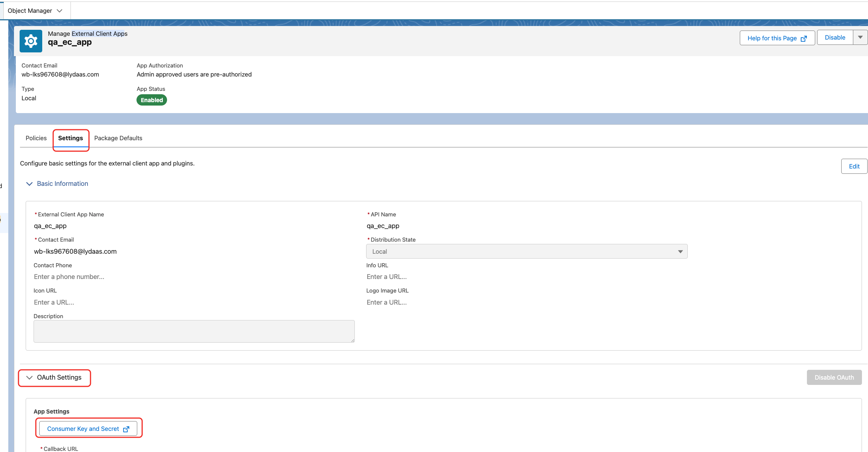Switch to the Policies tab
Screen dimensions: 868x452
pyautogui.click(x=36, y=138)
